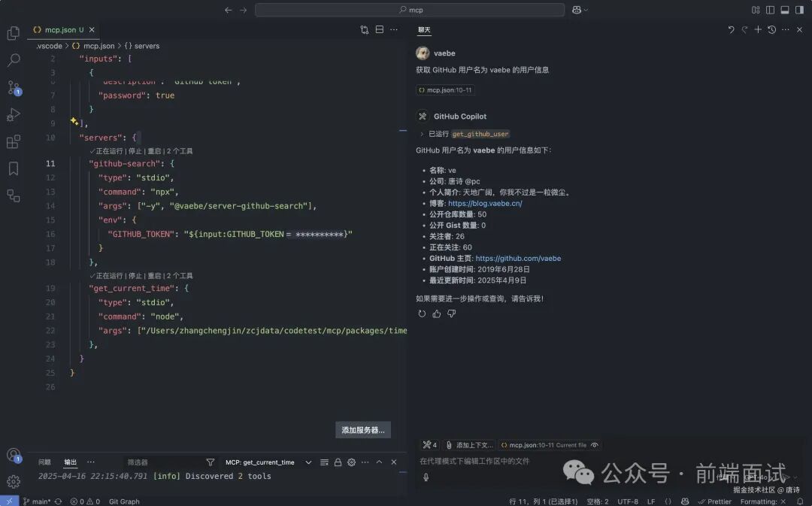Click the notifications bell in status bar
The width and height of the screenshot is (812, 506).
[x=800, y=501]
